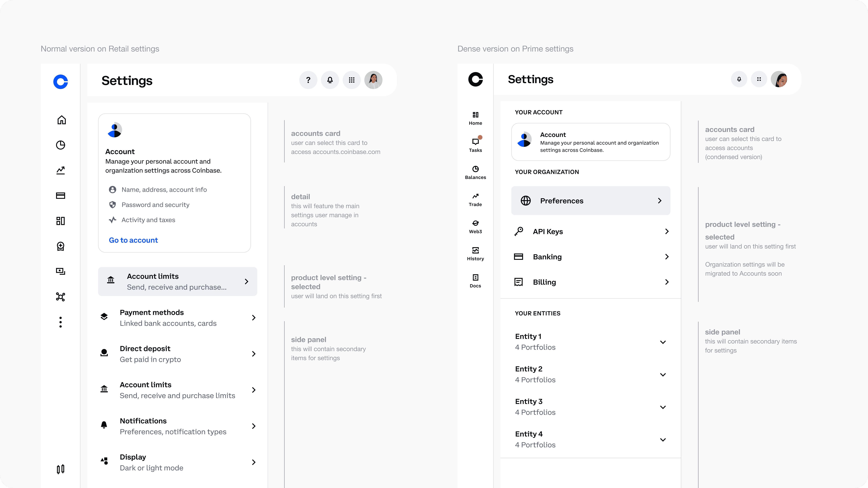Open the nine-dot apps grid icon
This screenshot has width=868, height=488.
(351, 80)
